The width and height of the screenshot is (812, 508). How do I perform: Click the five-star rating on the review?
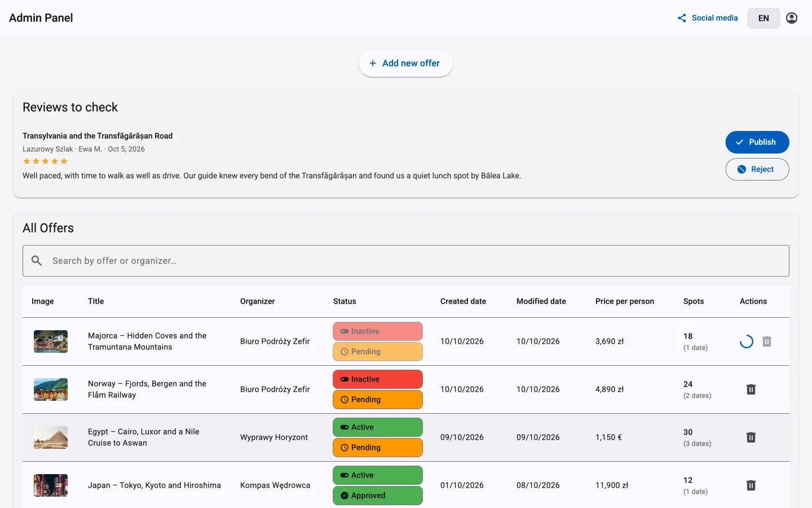45,161
